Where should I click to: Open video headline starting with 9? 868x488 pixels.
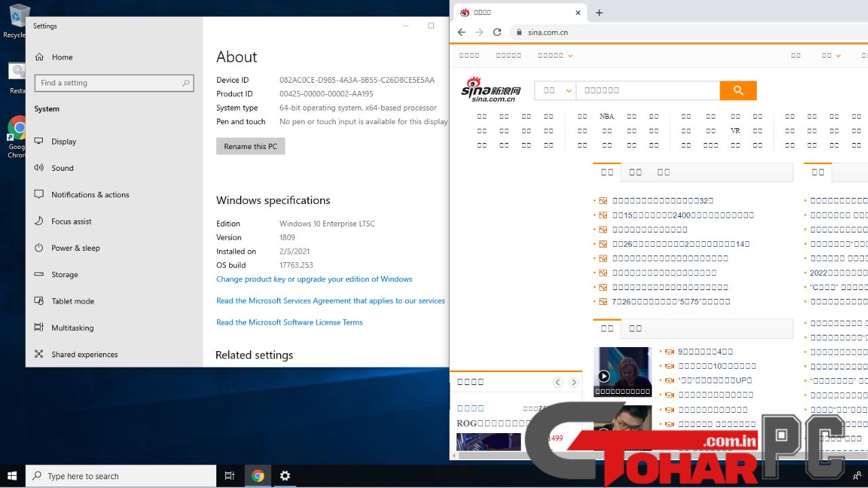(x=705, y=352)
